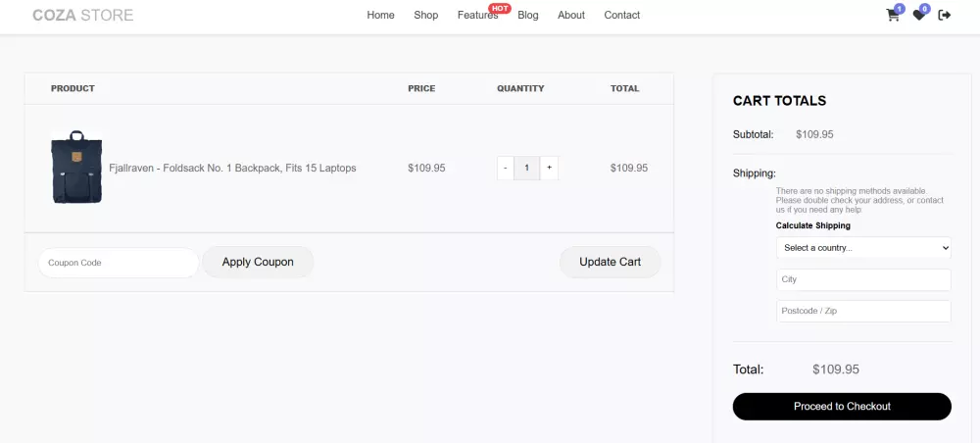
Task: Open the About page link
Action: point(570,15)
